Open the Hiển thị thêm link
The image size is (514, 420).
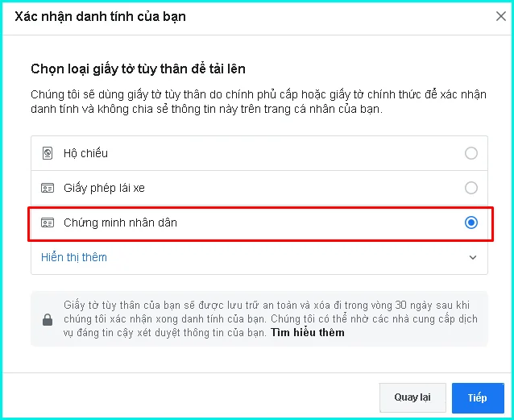[x=74, y=258]
